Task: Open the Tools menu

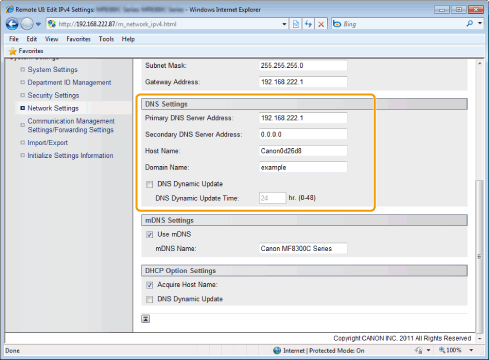Action: (106, 39)
